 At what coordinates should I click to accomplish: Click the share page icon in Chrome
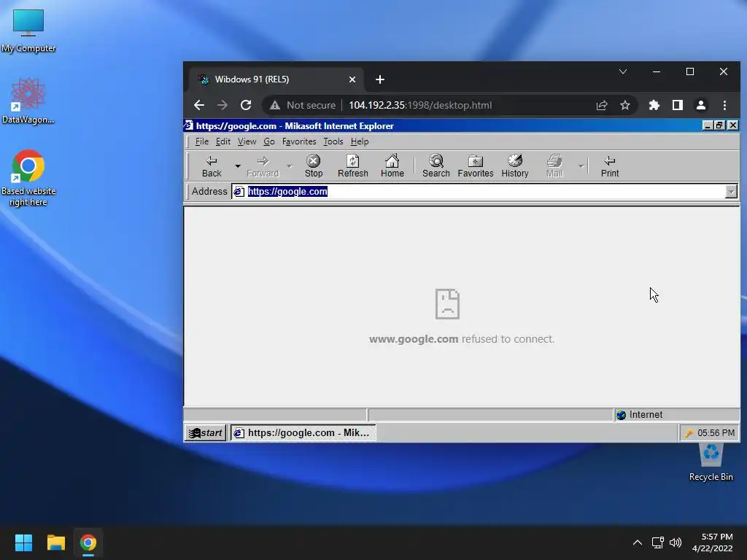[x=602, y=105]
